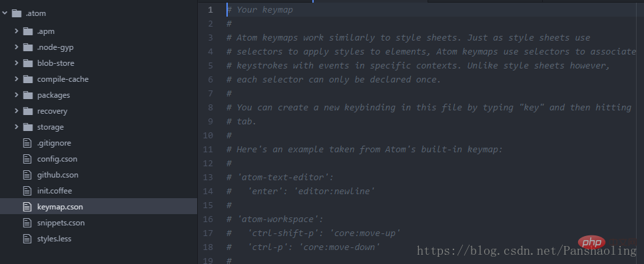Click the .gitignore file icon
This screenshot has height=264, width=644.
click(x=27, y=143)
